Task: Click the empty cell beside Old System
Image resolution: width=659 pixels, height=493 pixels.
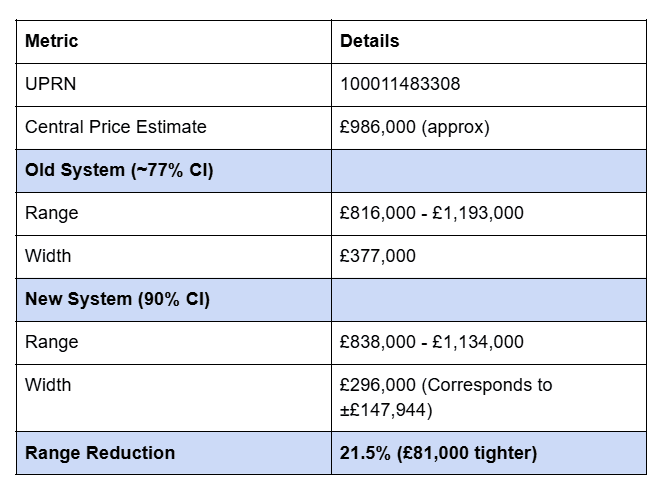Action: pos(489,170)
